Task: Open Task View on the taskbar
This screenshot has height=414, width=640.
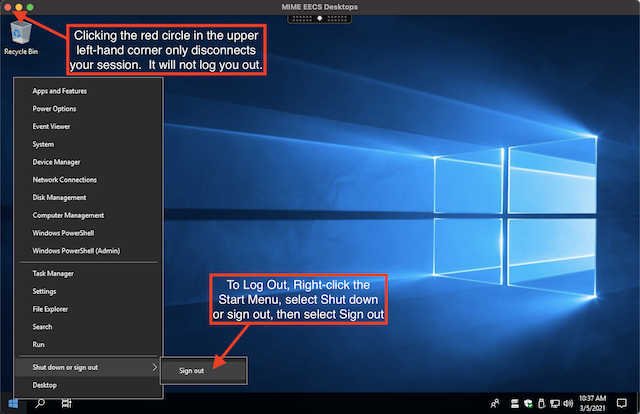Action: point(66,403)
